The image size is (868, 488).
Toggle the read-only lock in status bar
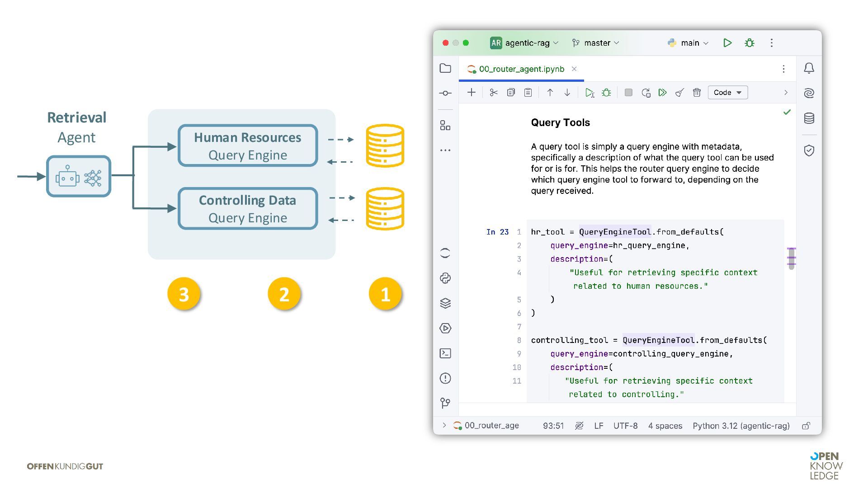click(806, 426)
